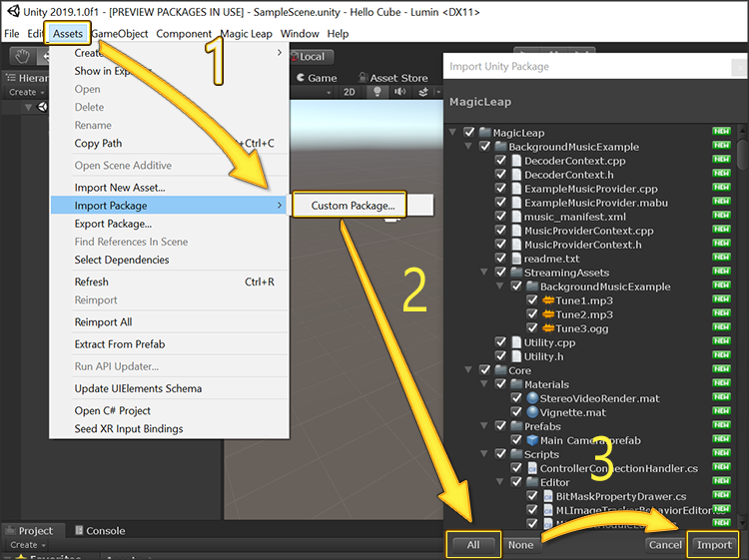Click the readme.txt document icon

coord(516,259)
